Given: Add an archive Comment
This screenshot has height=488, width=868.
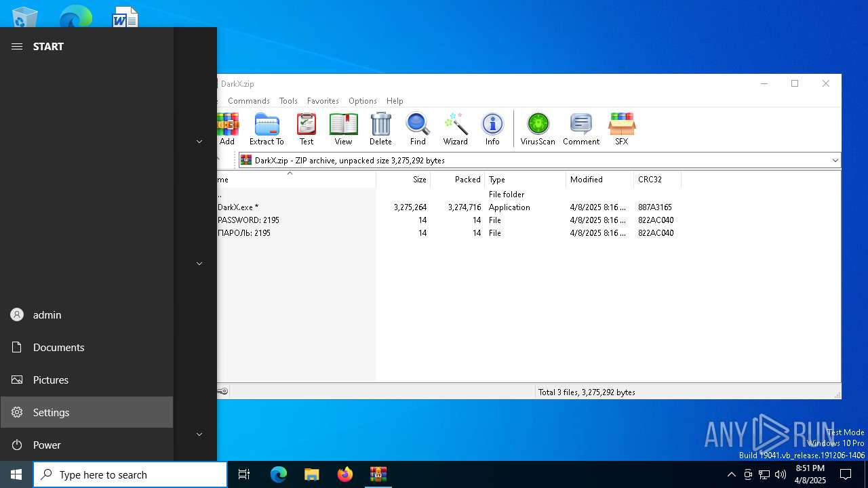Looking at the screenshot, I should (x=581, y=129).
